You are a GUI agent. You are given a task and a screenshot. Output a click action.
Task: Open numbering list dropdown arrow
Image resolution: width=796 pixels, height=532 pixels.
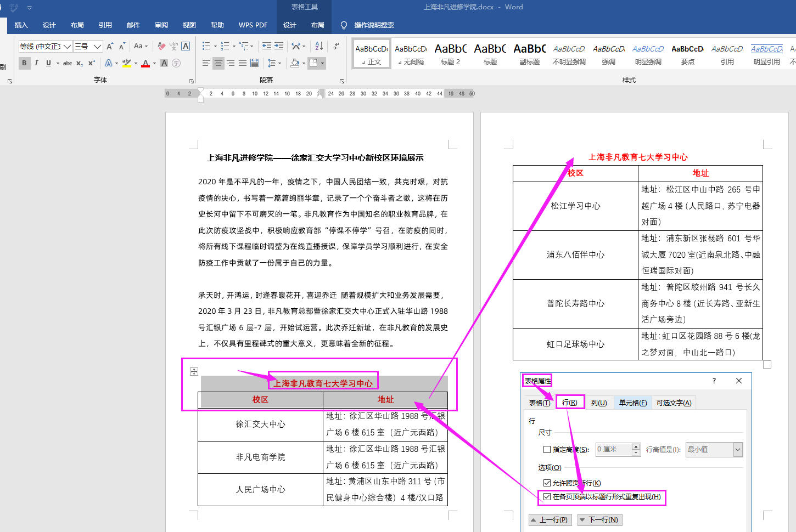pos(234,46)
